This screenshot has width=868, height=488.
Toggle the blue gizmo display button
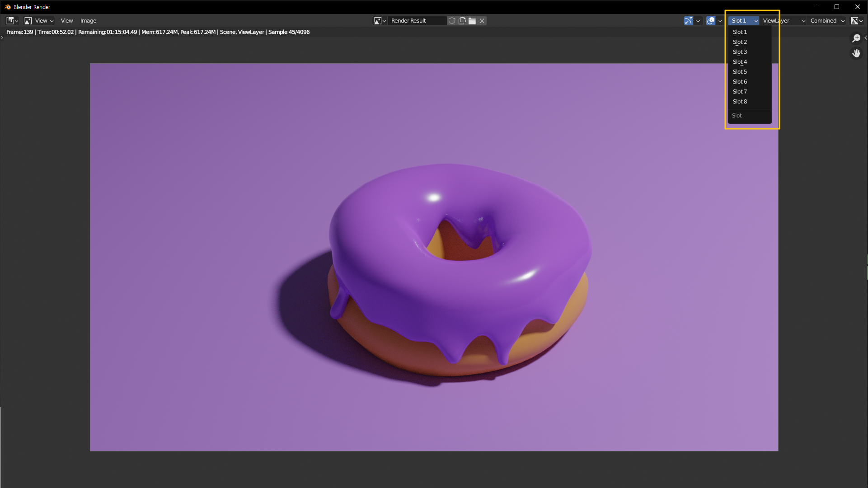(x=688, y=21)
